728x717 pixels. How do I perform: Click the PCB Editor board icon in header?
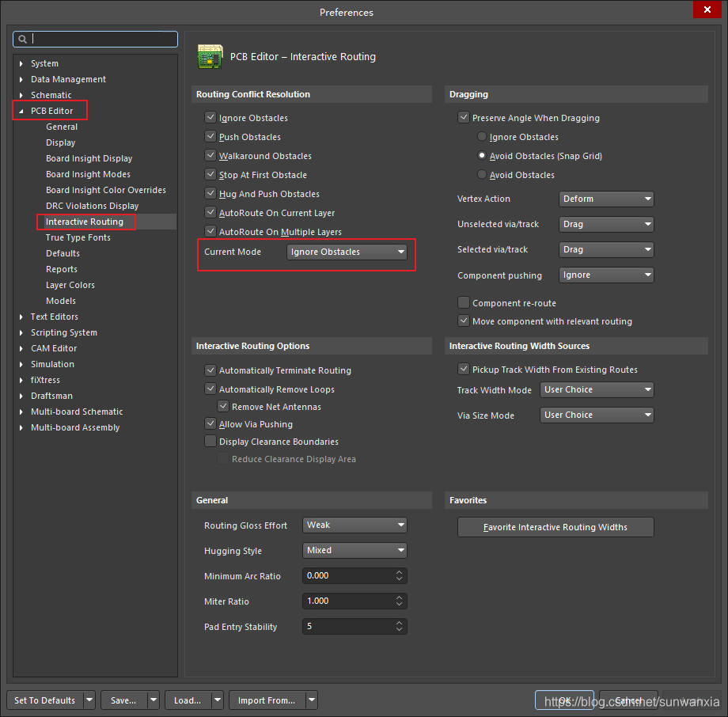click(210, 57)
